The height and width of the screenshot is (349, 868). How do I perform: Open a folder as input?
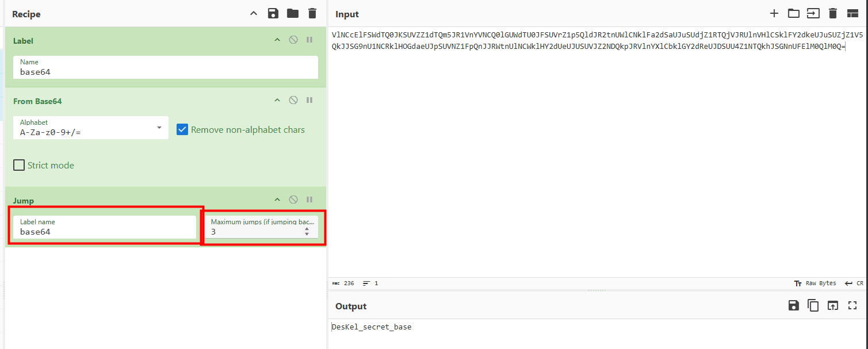(794, 14)
